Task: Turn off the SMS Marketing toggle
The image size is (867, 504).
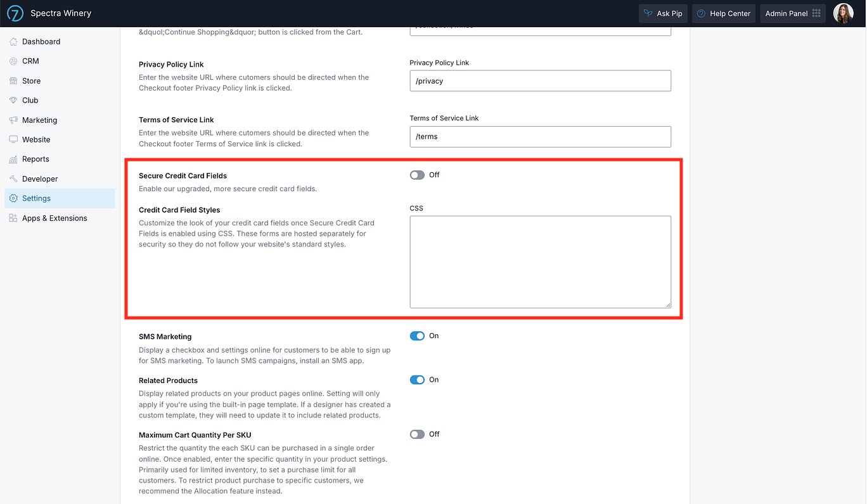Action: coord(417,336)
